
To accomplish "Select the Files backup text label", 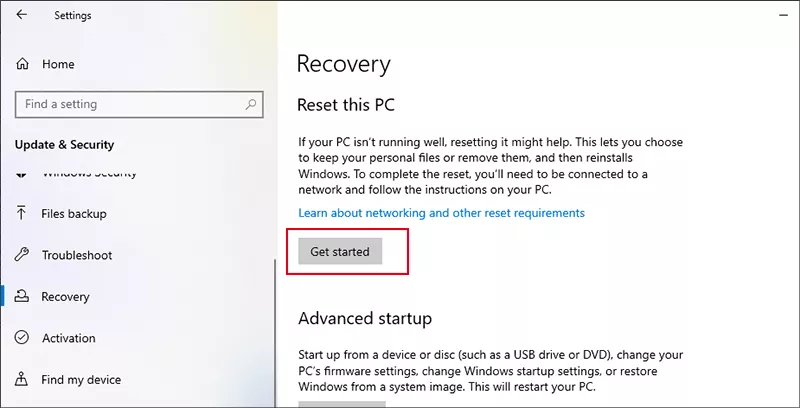I will coord(74,213).
